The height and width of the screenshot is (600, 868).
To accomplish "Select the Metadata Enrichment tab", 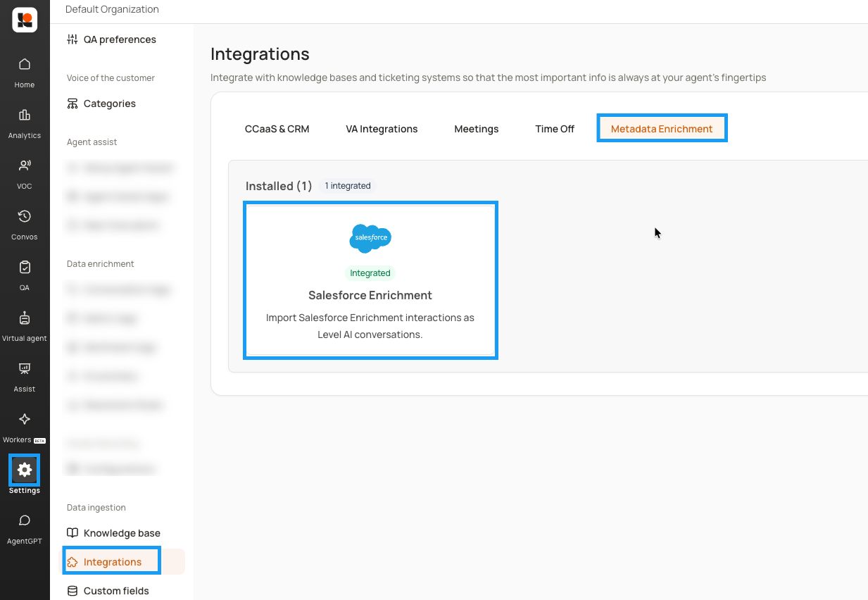I will tap(662, 129).
